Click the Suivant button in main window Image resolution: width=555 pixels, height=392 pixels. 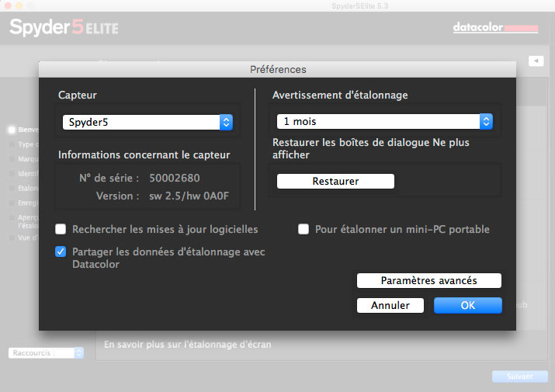click(519, 376)
